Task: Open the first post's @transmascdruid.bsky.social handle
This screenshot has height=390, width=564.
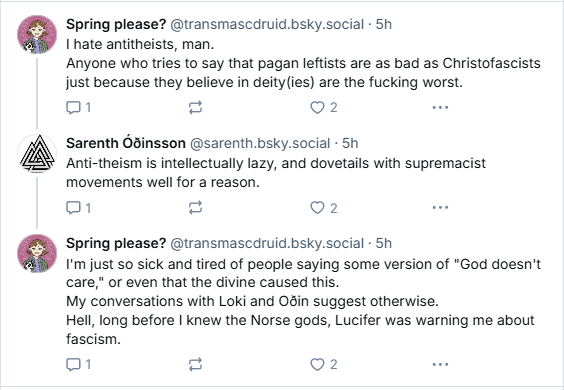Action: (267, 24)
